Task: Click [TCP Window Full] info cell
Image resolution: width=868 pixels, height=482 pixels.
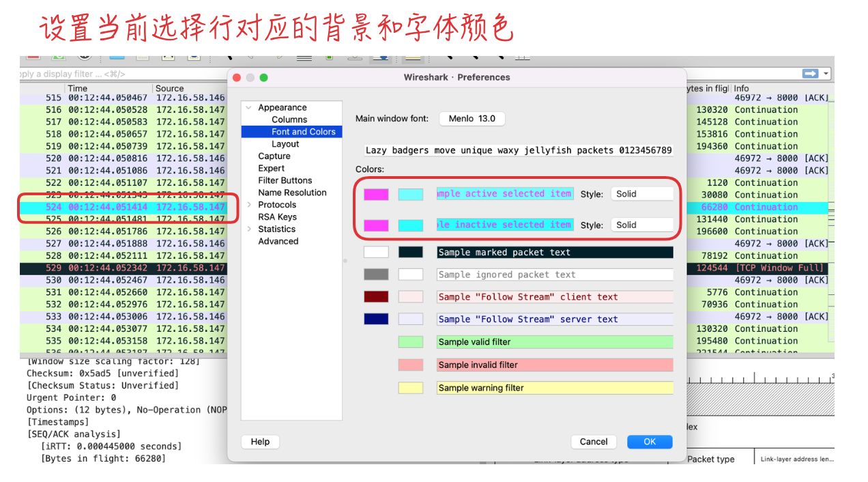Action: click(x=779, y=268)
